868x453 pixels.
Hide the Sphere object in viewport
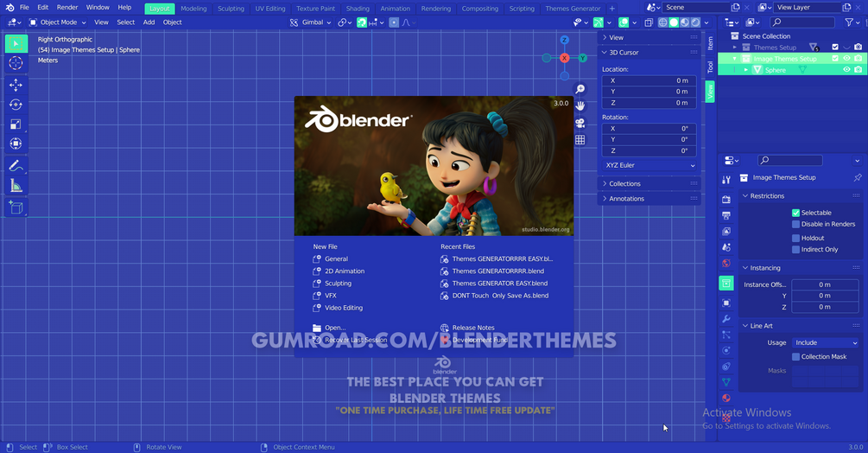pyautogui.click(x=846, y=70)
